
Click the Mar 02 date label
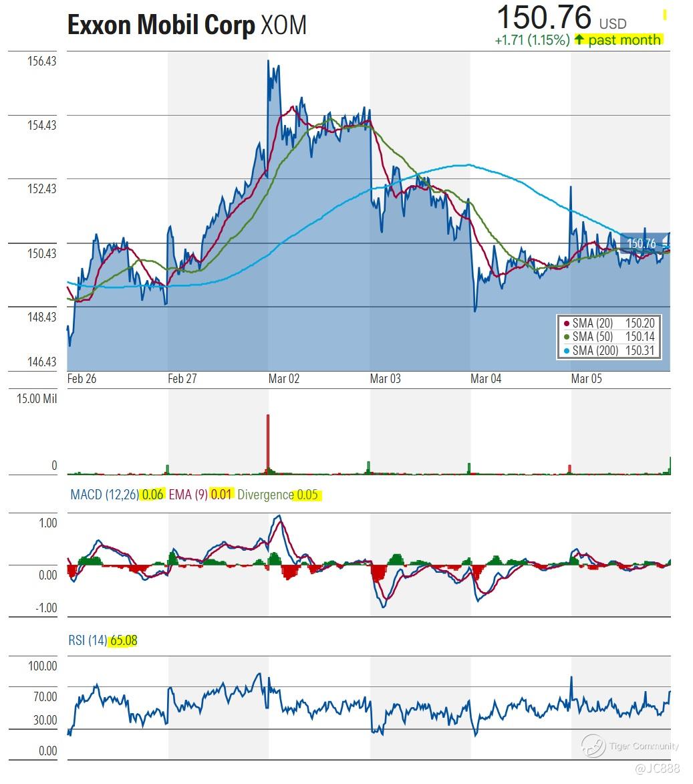284,379
